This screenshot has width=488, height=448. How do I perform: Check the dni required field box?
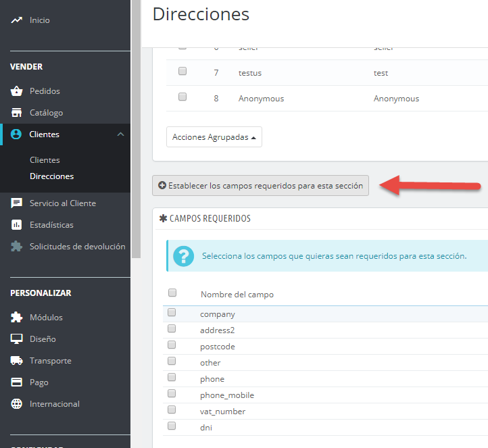pyautogui.click(x=172, y=426)
